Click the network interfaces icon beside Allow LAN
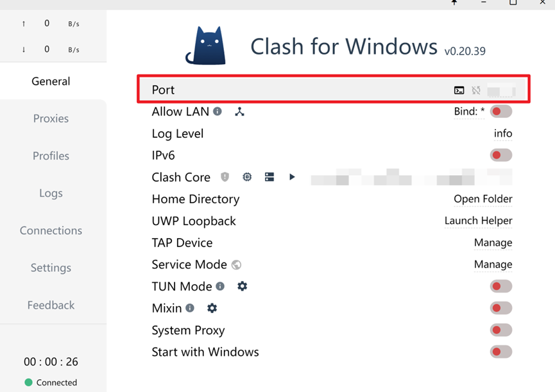 pos(239,112)
